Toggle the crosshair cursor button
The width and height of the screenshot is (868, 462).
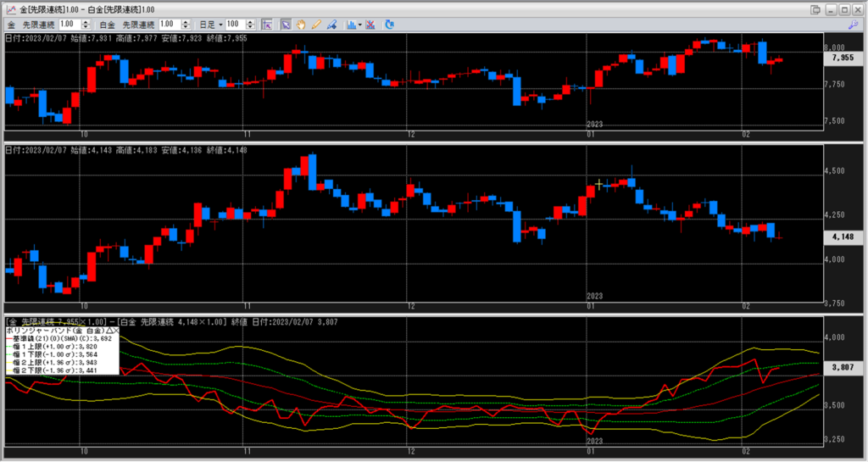click(x=267, y=25)
